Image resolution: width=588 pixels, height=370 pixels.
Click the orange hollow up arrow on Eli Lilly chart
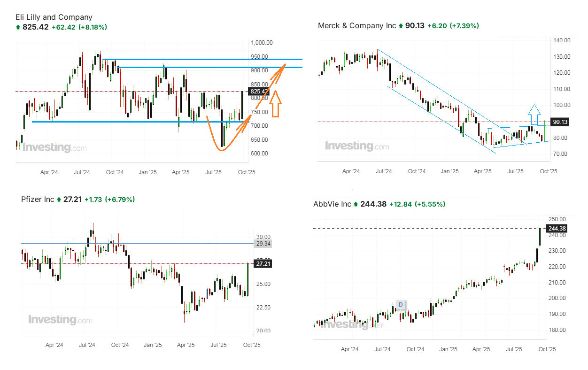[x=276, y=104]
